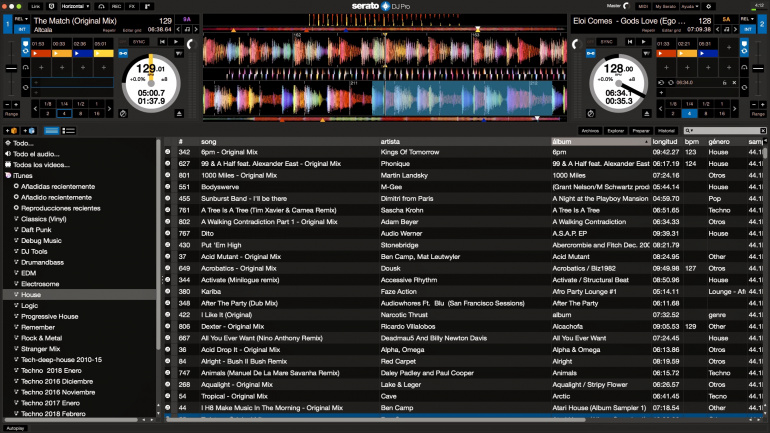
Task: Adjust the deck 1 pitch slider handle
Action: click(x=11, y=69)
